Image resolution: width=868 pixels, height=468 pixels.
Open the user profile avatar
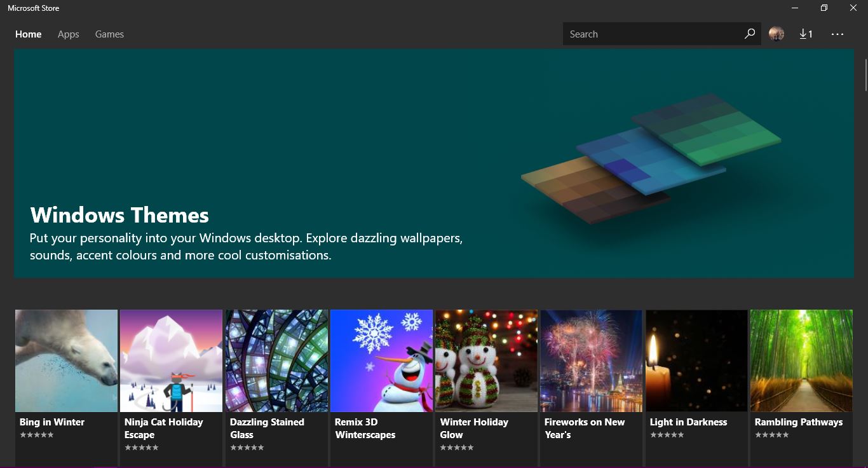click(x=776, y=34)
